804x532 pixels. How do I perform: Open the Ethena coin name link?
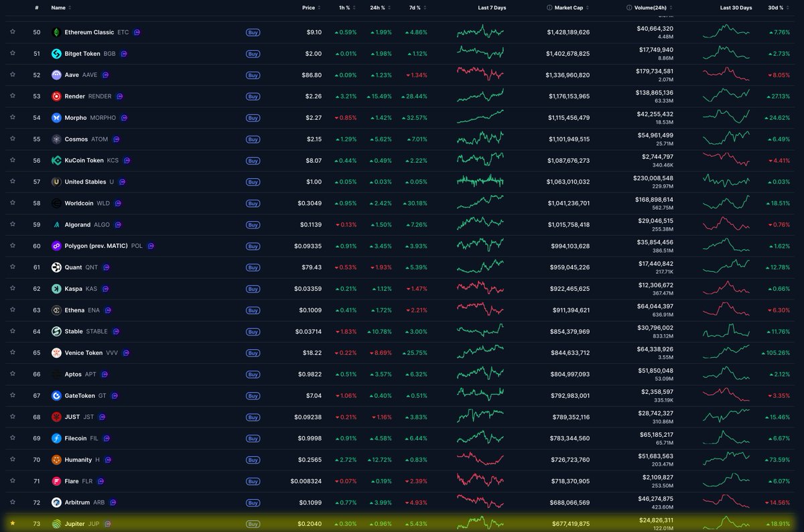pos(74,310)
